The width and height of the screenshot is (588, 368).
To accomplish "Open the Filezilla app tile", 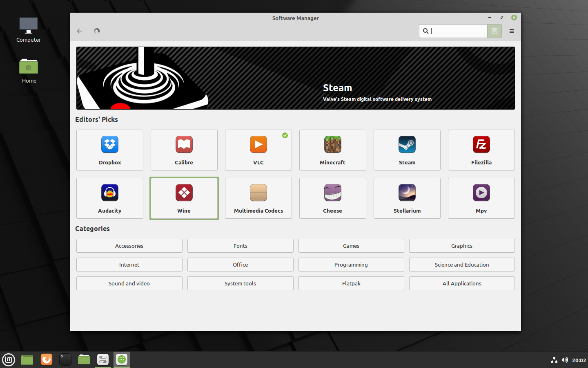I will pyautogui.click(x=481, y=150).
